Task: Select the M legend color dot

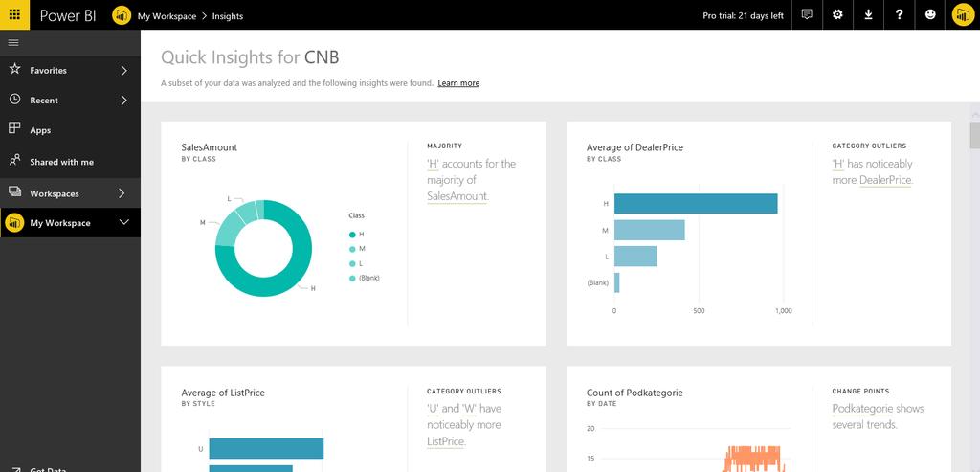Action: point(352,249)
